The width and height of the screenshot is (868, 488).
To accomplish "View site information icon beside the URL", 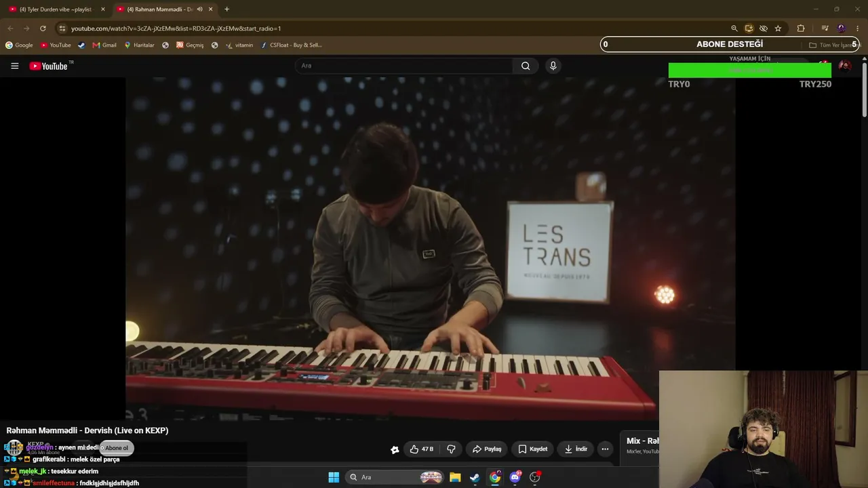I will [62, 28].
